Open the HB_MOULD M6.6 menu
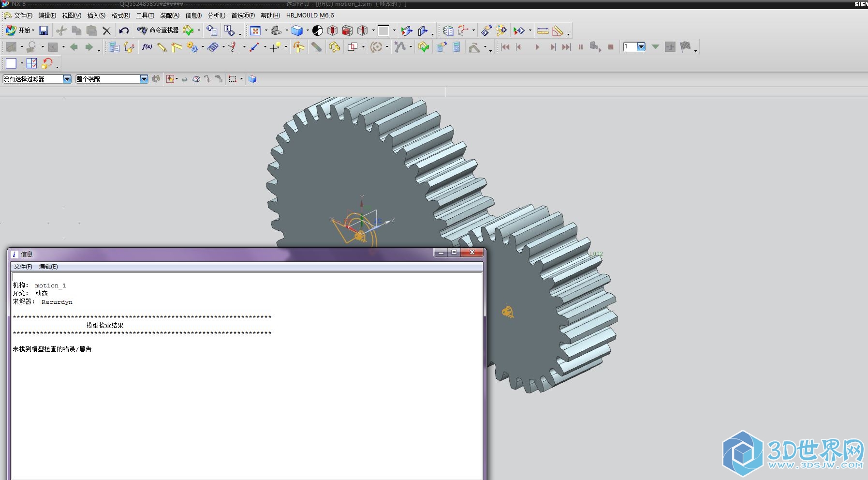Image resolution: width=868 pixels, height=480 pixels. tap(310, 15)
